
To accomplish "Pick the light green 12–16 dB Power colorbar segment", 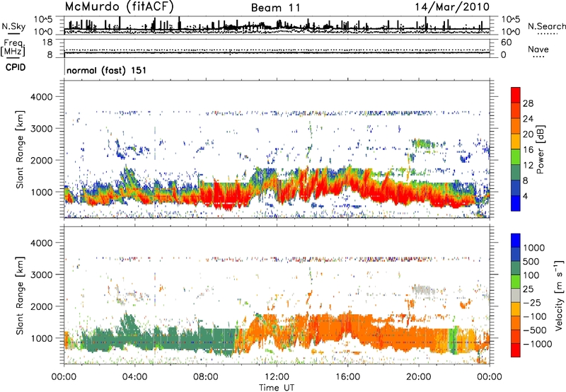I will pos(516,157).
